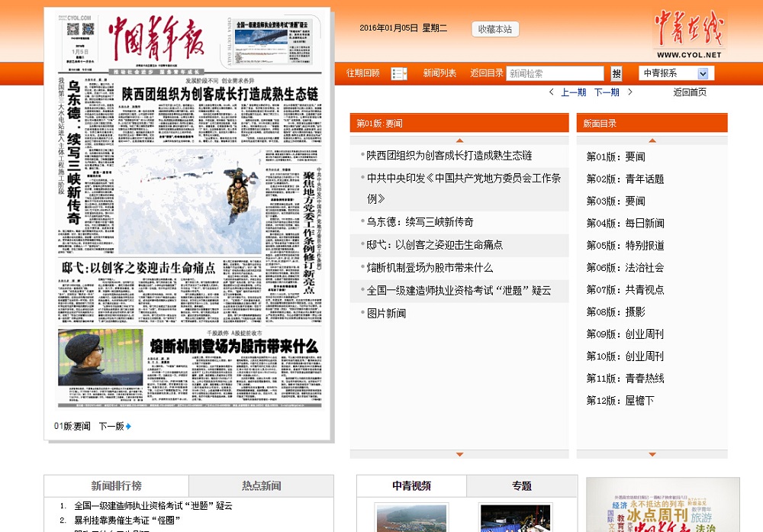Image resolution: width=763 pixels, height=532 pixels.
Task: Switch to the 新闻排行榜 tab
Action: click(116, 485)
